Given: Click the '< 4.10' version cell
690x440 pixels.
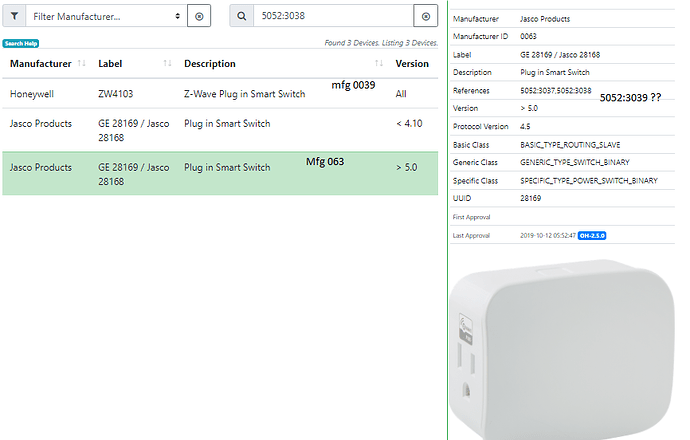Looking at the screenshot, I should pos(409,124).
